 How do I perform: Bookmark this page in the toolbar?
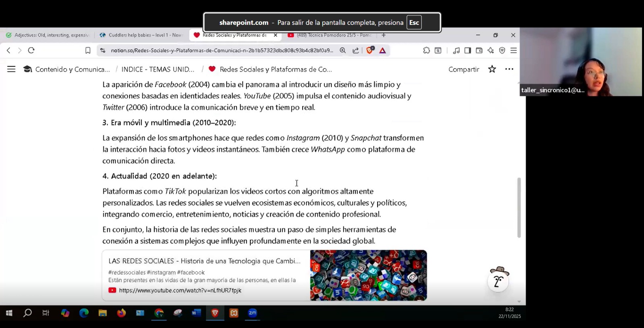88,50
